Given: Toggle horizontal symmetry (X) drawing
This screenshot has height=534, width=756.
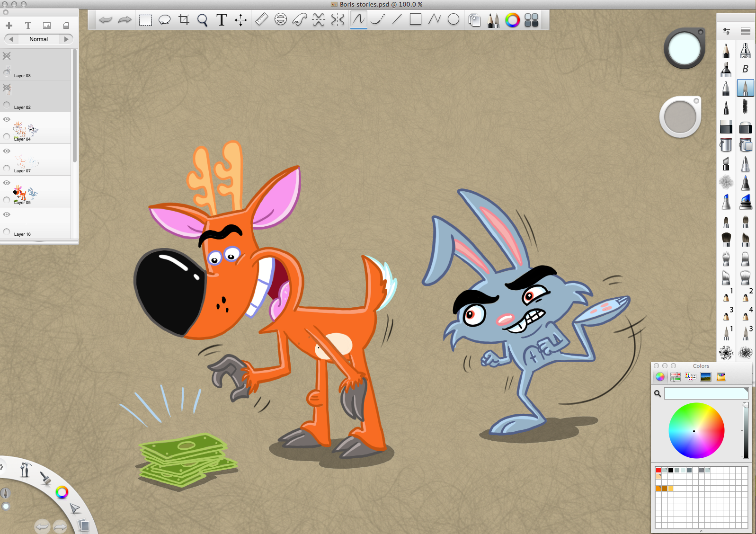Looking at the screenshot, I should point(319,19).
